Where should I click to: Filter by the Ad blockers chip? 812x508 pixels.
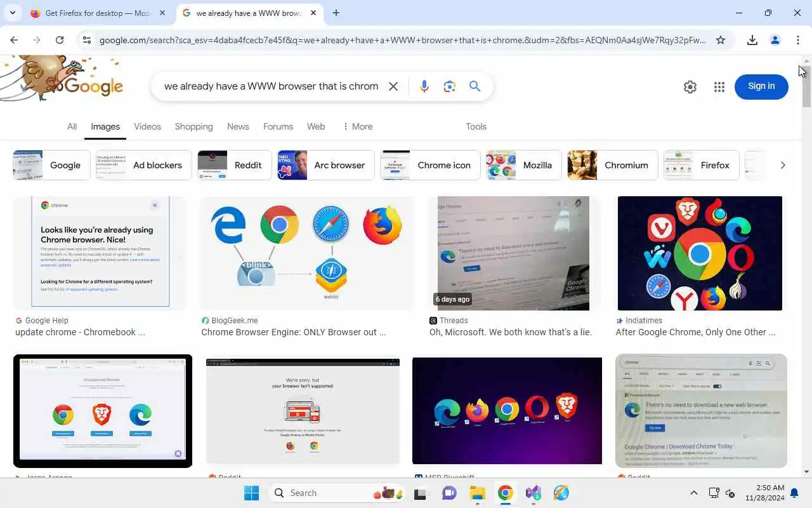143,165
